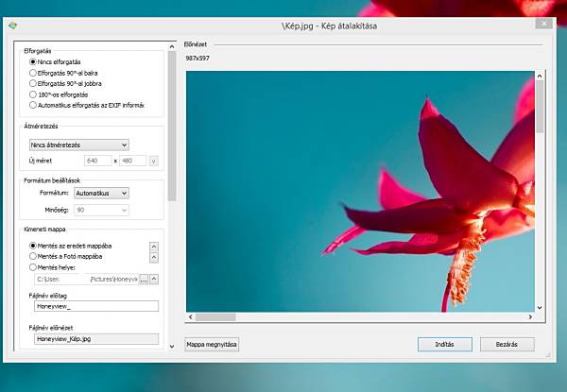Click the Fájlnév előtag input field
The width and height of the screenshot is (567, 392).
pyautogui.click(x=96, y=306)
